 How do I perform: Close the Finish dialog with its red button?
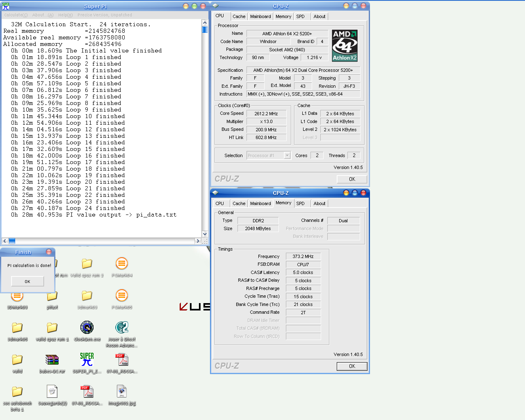tap(49, 252)
